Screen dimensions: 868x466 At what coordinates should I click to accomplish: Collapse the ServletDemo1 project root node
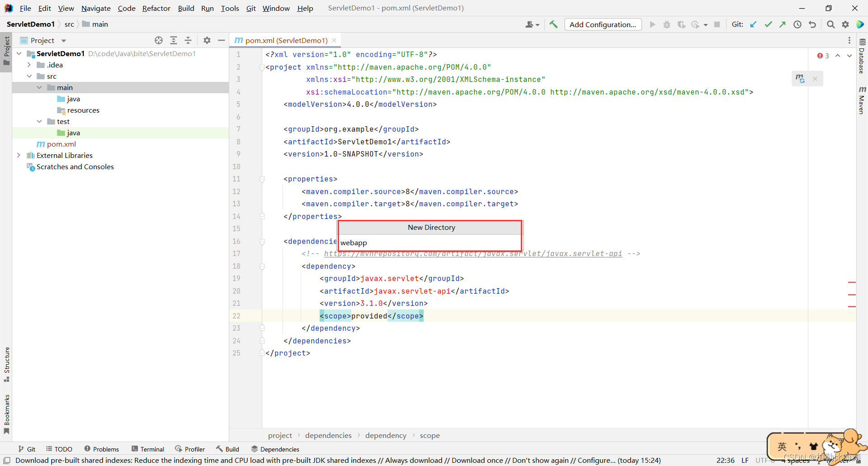19,53
